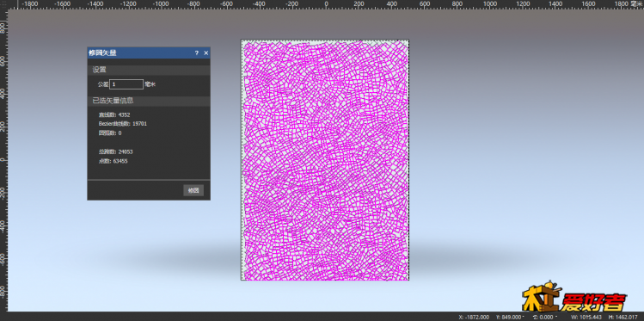The height and width of the screenshot is (321, 644).
Task: Click the arc count value 0
Action: coord(120,133)
